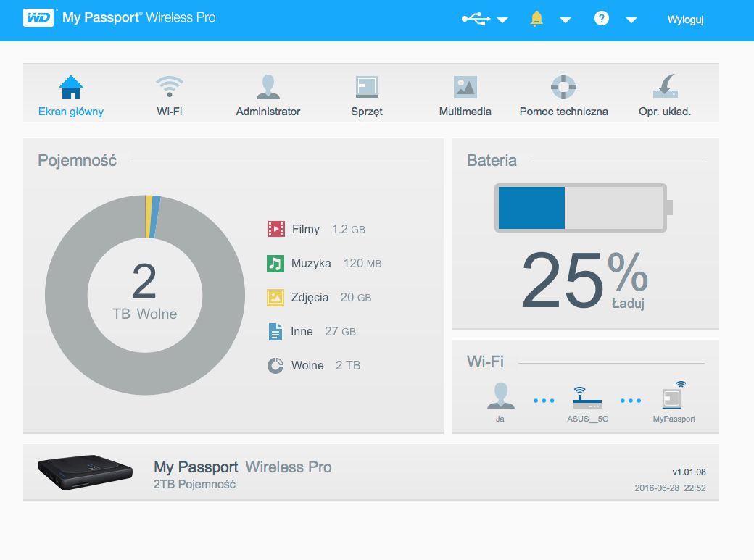Screen dimensions: 754x560
Task: Click the yellow photos slice of donut
Action: click(x=149, y=217)
